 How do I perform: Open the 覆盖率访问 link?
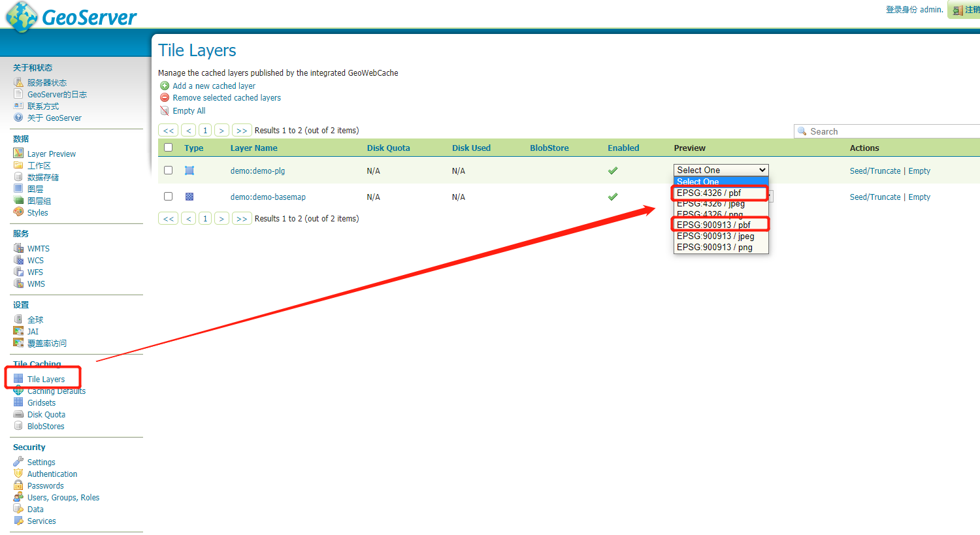point(47,343)
